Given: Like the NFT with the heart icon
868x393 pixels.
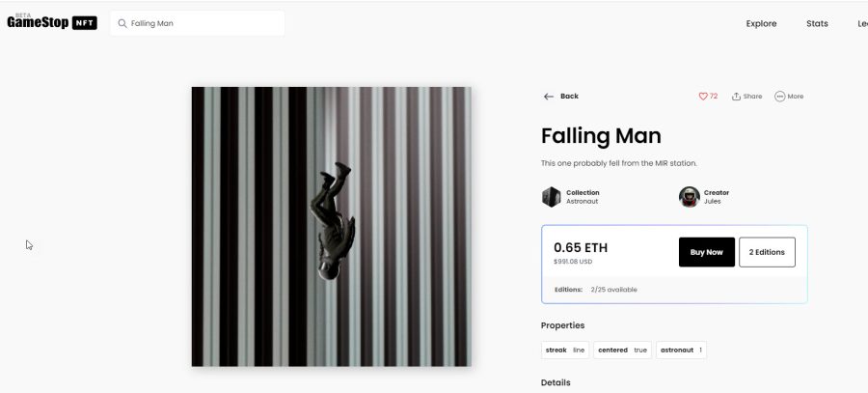Looking at the screenshot, I should pyautogui.click(x=703, y=97).
